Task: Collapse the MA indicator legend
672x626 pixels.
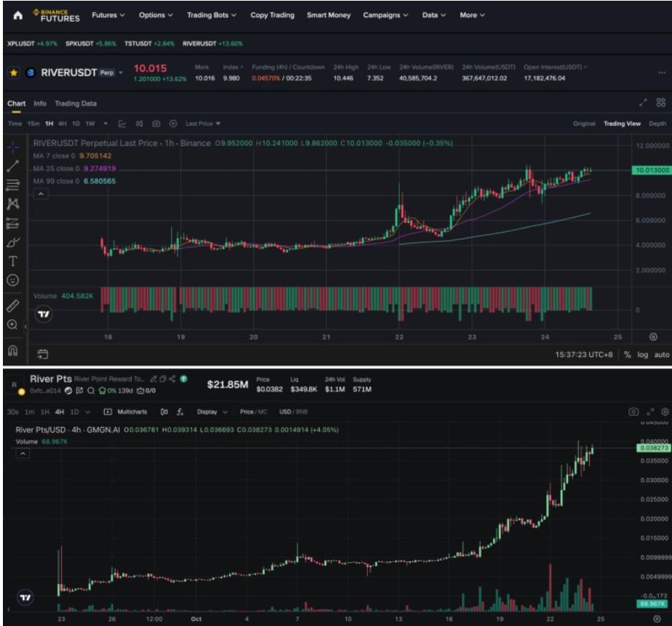Action: [x=41, y=194]
